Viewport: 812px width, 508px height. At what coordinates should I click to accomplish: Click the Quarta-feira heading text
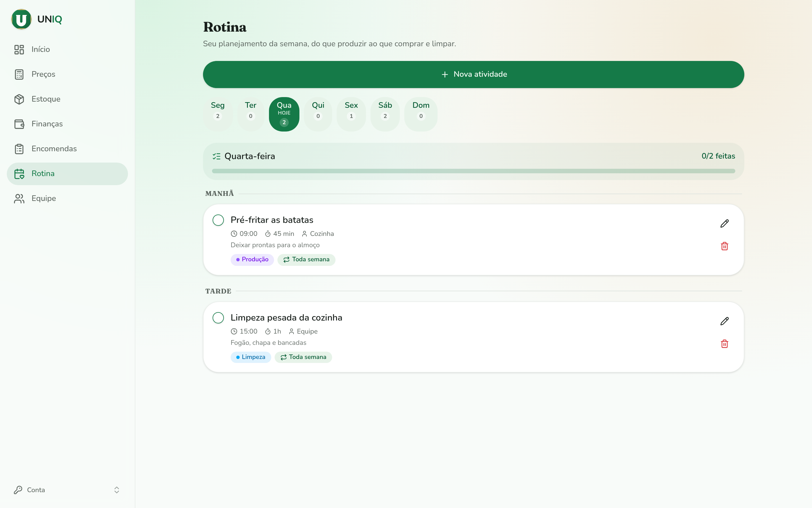(x=250, y=156)
